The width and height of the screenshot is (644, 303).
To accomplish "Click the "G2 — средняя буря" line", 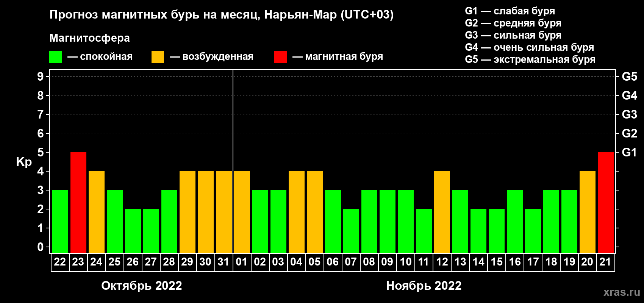I will click(x=513, y=23).
